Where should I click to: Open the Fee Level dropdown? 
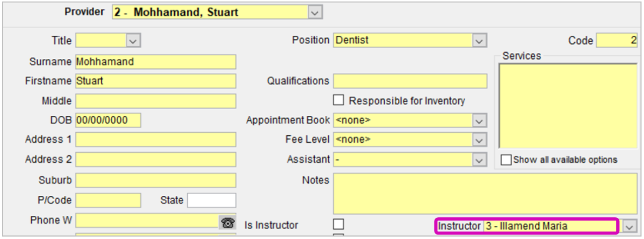coord(479,140)
